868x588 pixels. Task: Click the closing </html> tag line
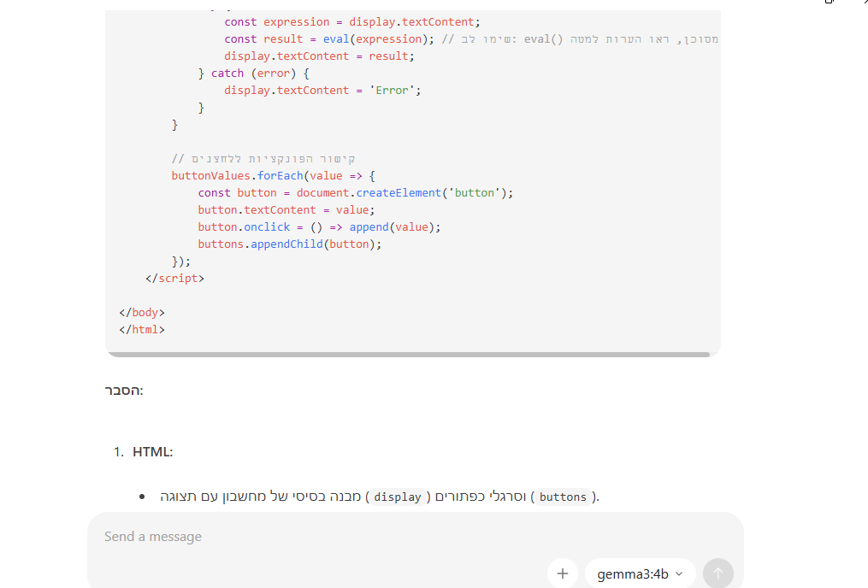point(142,329)
